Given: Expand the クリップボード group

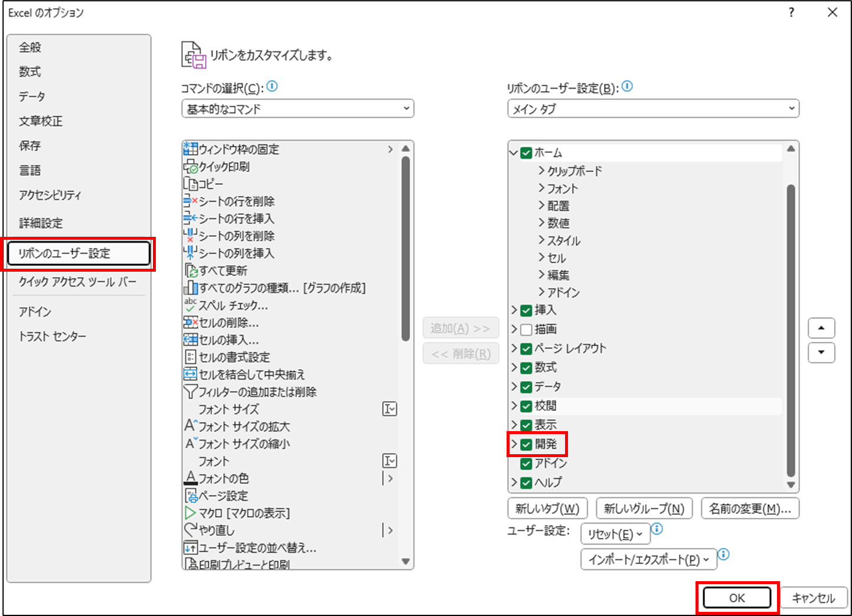Looking at the screenshot, I should (x=541, y=171).
